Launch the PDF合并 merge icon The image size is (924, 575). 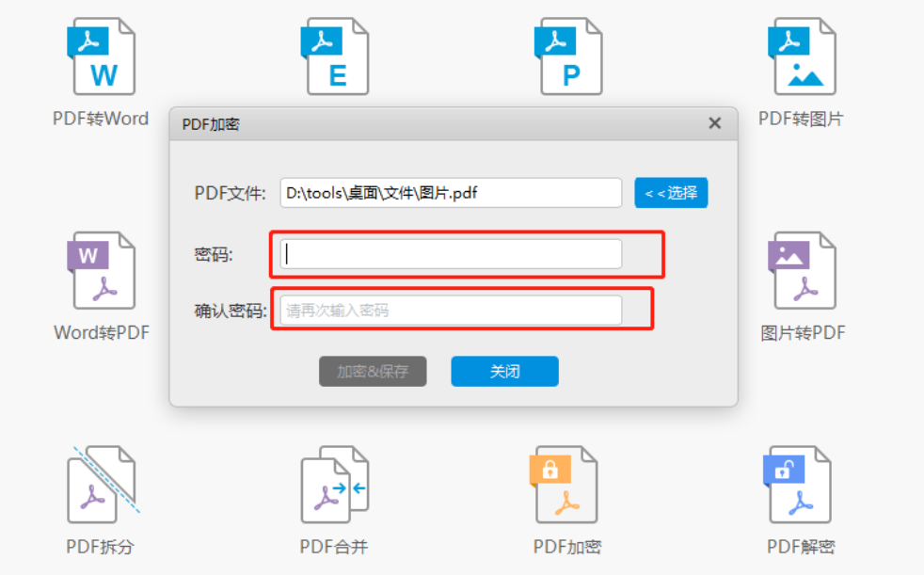335,485
